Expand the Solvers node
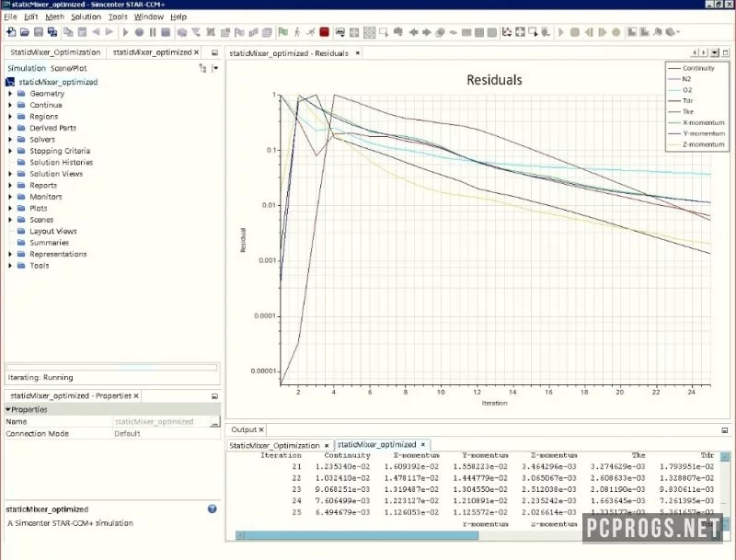Screen dimensions: 736x560 [10, 139]
